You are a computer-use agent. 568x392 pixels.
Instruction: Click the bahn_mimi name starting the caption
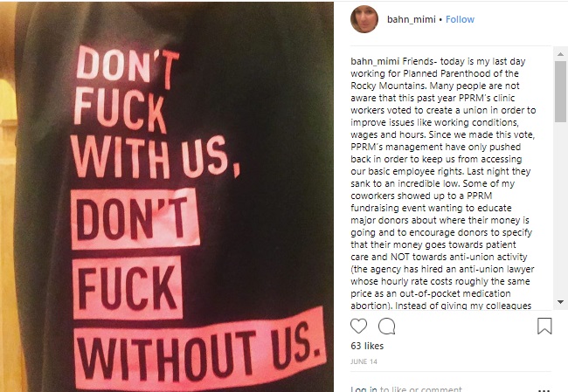pos(375,61)
